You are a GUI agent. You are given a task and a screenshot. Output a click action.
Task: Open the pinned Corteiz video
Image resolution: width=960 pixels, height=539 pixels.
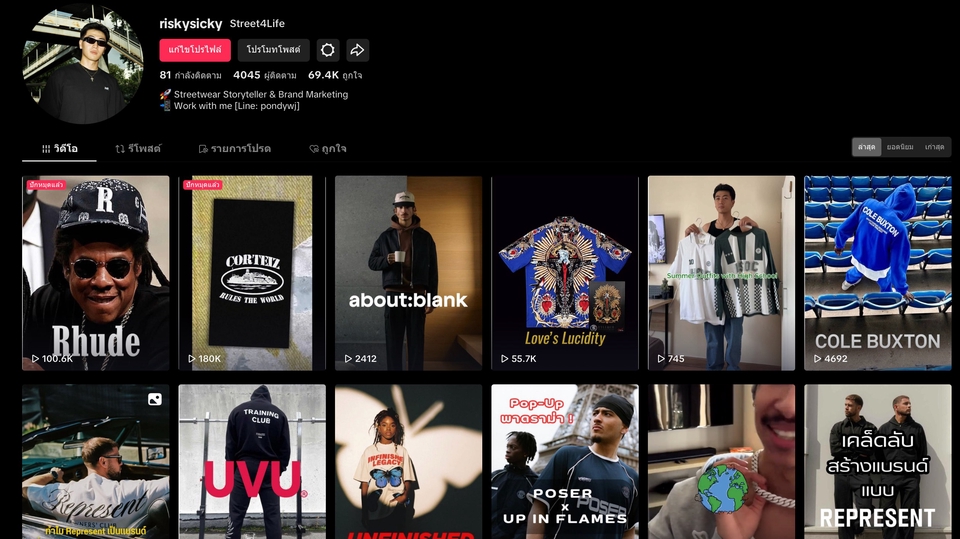252,273
